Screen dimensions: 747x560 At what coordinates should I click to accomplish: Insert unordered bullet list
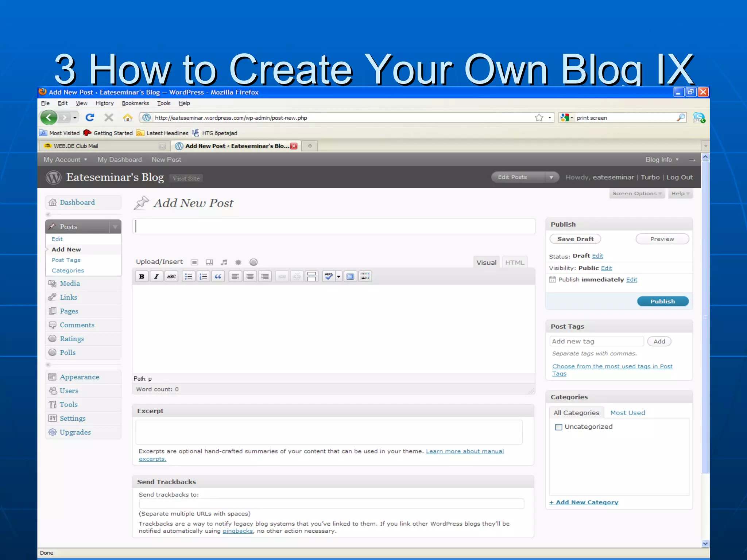click(188, 276)
